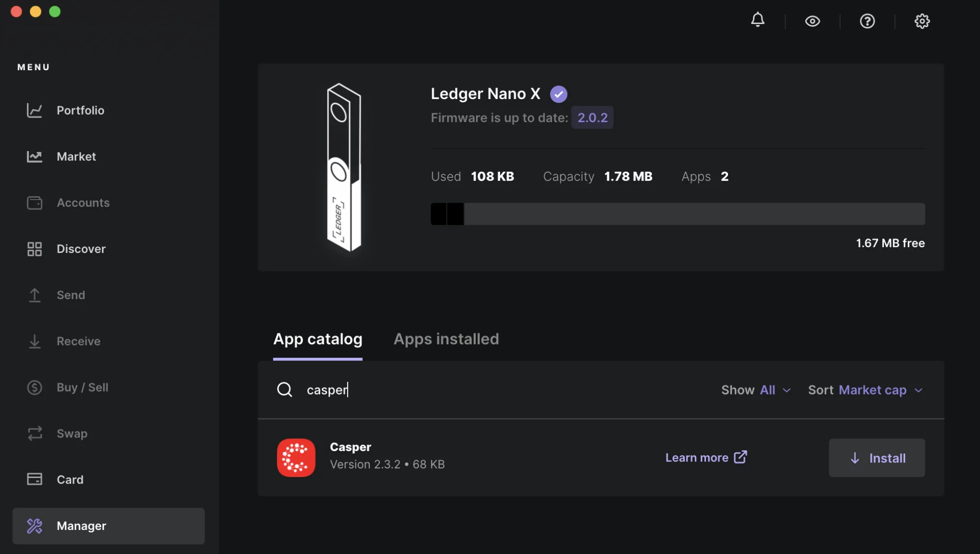Open the Discover section
This screenshot has height=554, width=980.
point(80,249)
